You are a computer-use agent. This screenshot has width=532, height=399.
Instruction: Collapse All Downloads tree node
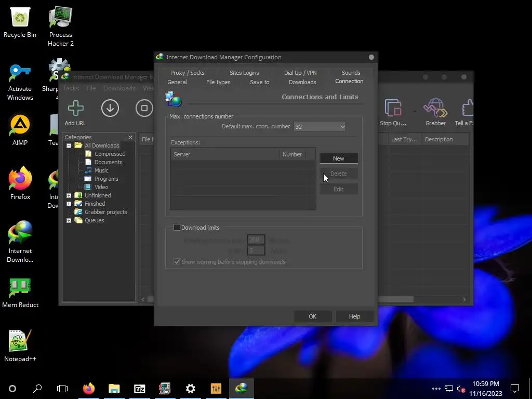click(x=69, y=145)
